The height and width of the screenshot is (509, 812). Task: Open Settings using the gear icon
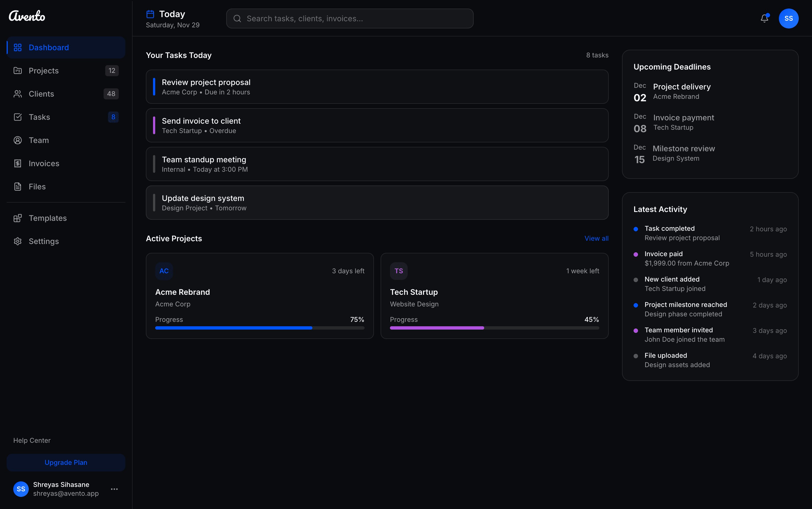pyautogui.click(x=18, y=241)
